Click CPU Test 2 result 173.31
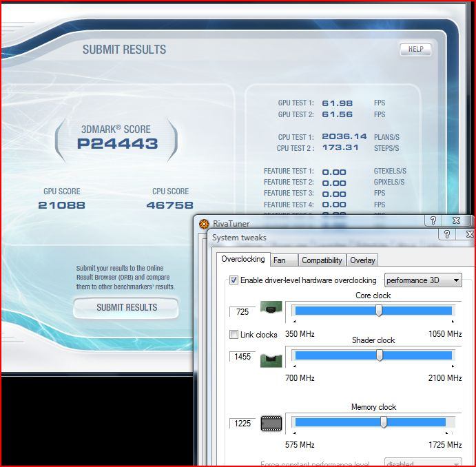The image size is (476, 467). pyautogui.click(x=340, y=147)
